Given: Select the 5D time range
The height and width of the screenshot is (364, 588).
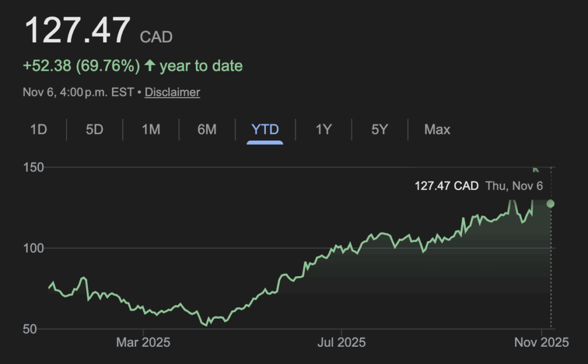Looking at the screenshot, I should tap(94, 129).
